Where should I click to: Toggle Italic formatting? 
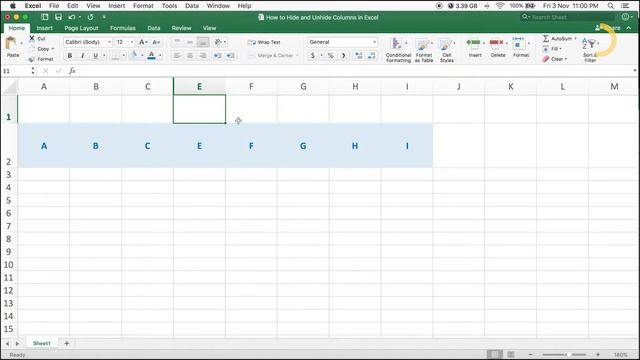tap(82, 56)
